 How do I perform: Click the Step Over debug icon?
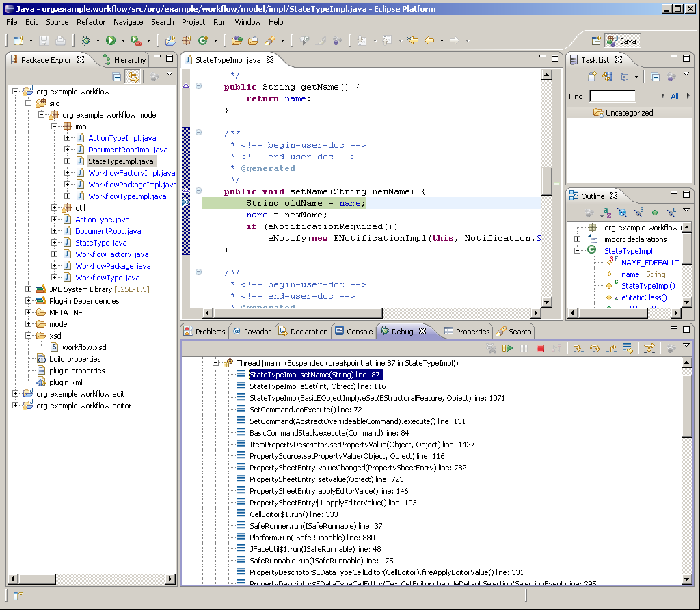[x=595, y=349]
